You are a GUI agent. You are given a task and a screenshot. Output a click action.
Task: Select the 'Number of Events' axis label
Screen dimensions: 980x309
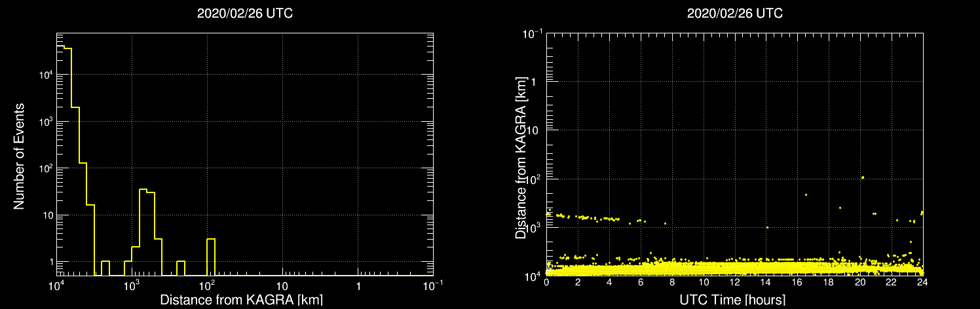(x=19, y=156)
